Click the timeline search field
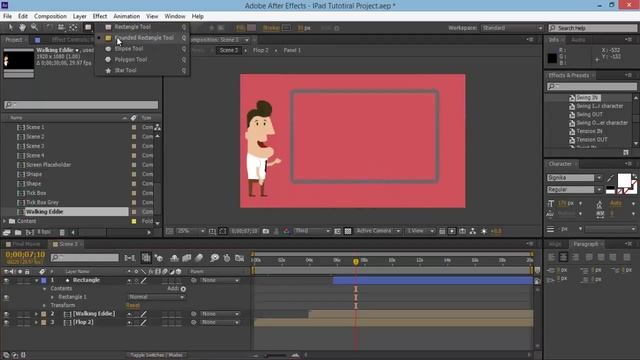 pyautogui.click(x=85, y=258)
